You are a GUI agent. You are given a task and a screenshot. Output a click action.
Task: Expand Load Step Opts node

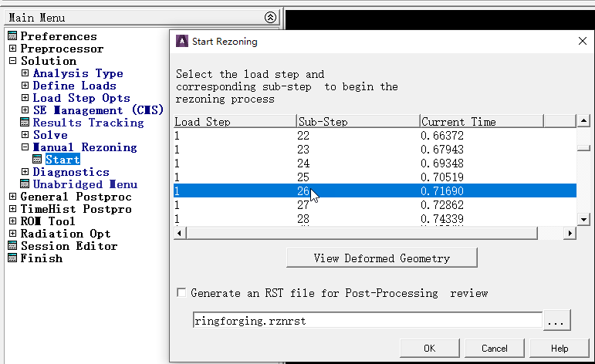pos(25,98)
